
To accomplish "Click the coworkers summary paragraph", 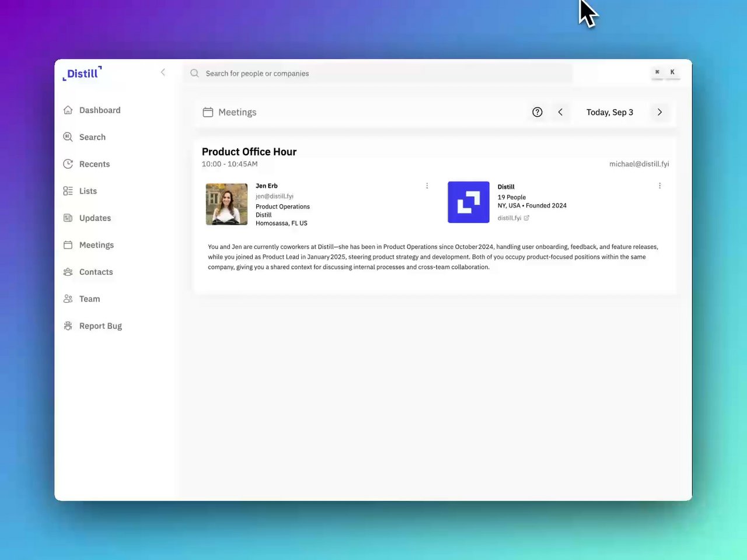I will (433, 257).
